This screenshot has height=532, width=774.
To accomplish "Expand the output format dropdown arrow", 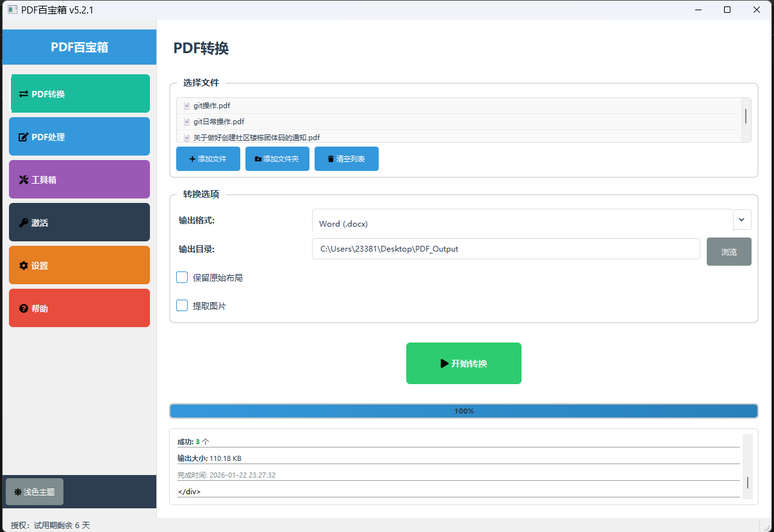I will pyautogui.click(x=741, y=220).
